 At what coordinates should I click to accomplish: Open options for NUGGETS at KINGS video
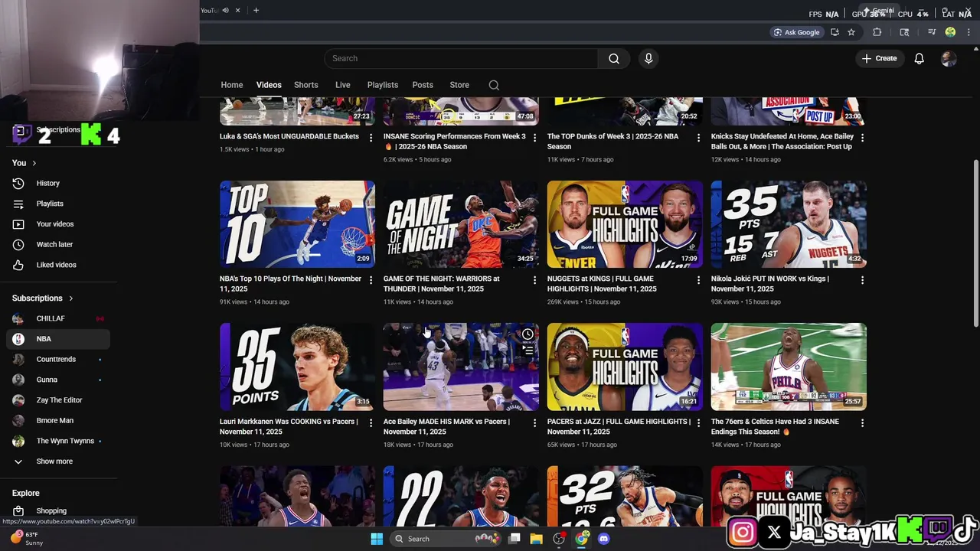[x=698, y=280]
